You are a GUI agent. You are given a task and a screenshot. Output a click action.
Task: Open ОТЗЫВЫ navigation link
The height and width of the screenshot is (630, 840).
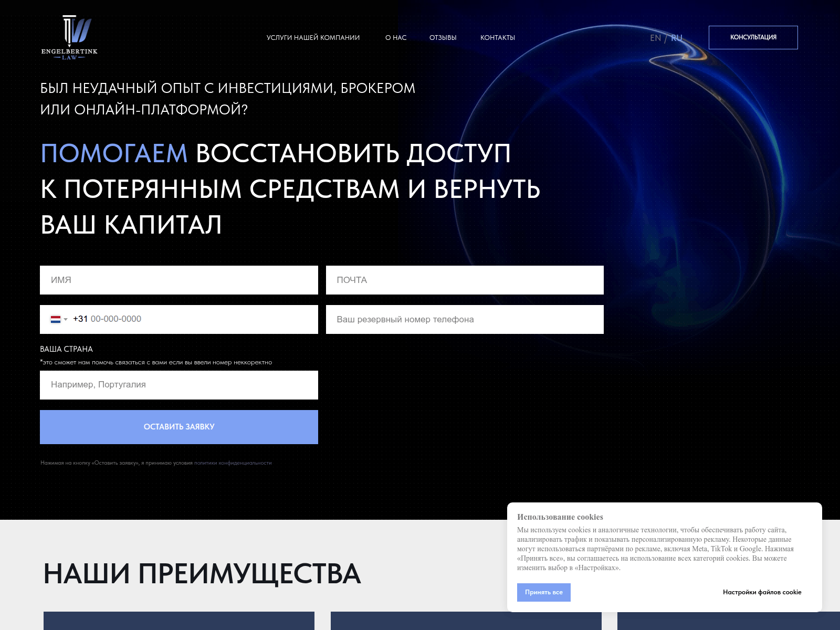(x=443, y=38)
